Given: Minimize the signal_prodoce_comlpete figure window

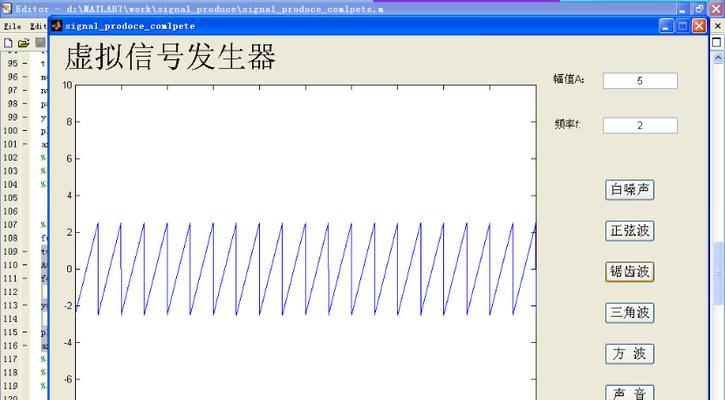Looking at the screenshot, I should tap(666, 26).
